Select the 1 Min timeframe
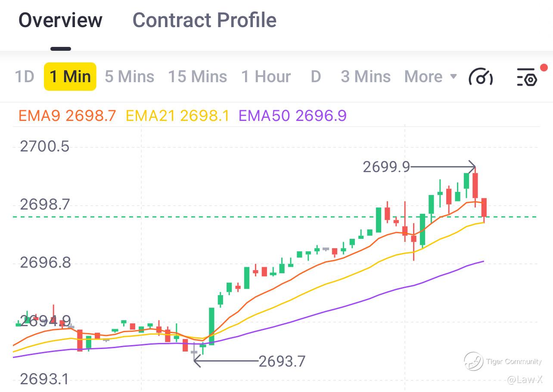This screenshot has height=392, width=553. [x=70, y=77]
